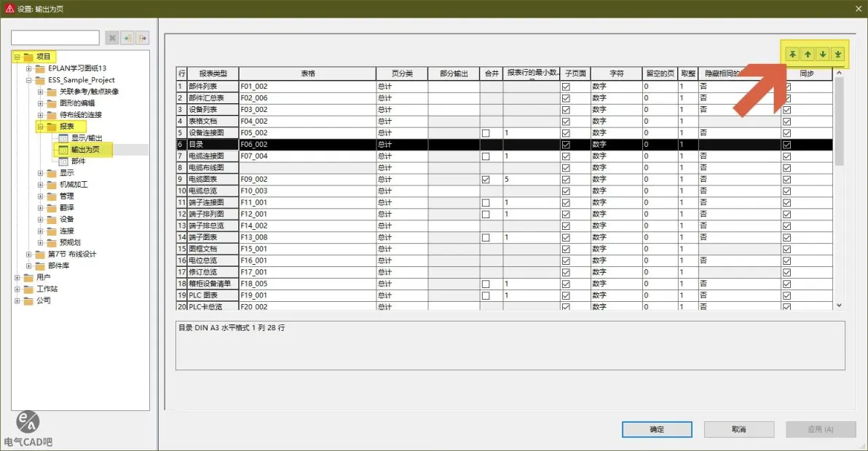Click the 部件 page icon under 报表

tap(63, 161)
